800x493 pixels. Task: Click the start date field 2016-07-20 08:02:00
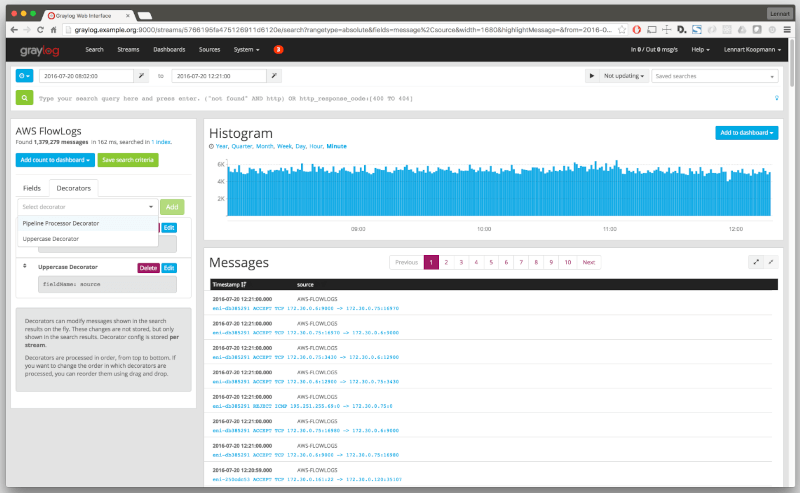point(86,76)
